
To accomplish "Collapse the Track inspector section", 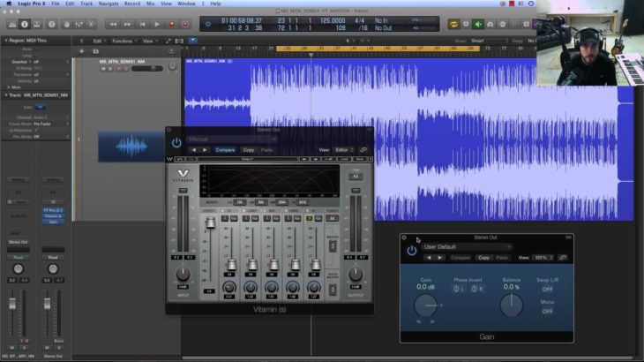I will pyautogui.click(x=6, y=95).
